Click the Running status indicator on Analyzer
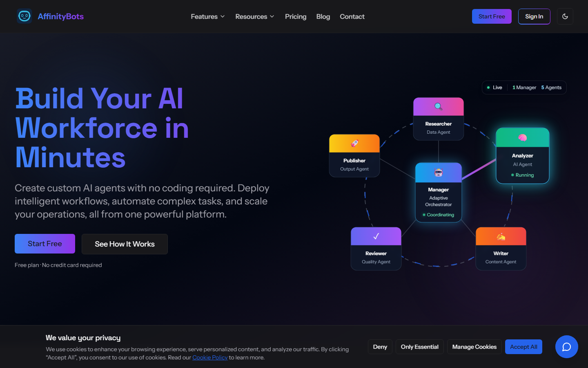588x368 pixels. pos(523,175)
